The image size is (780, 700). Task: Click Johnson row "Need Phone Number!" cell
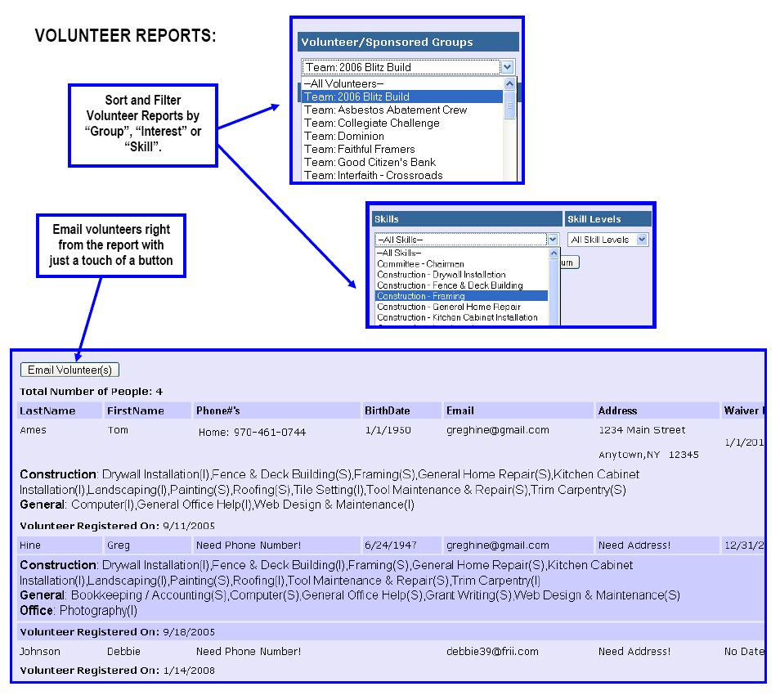click(x=249, y=651)
